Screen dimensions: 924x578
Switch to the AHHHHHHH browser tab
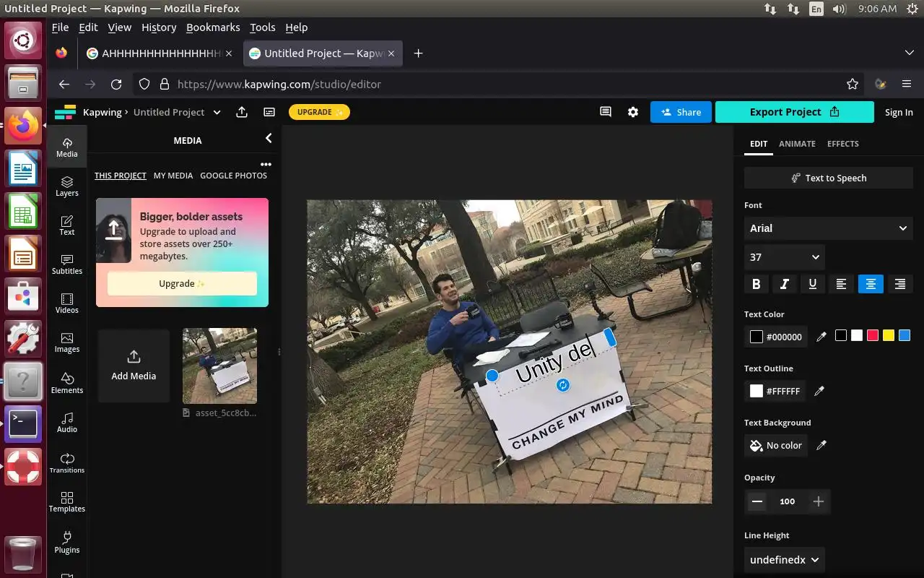point(159,53)
